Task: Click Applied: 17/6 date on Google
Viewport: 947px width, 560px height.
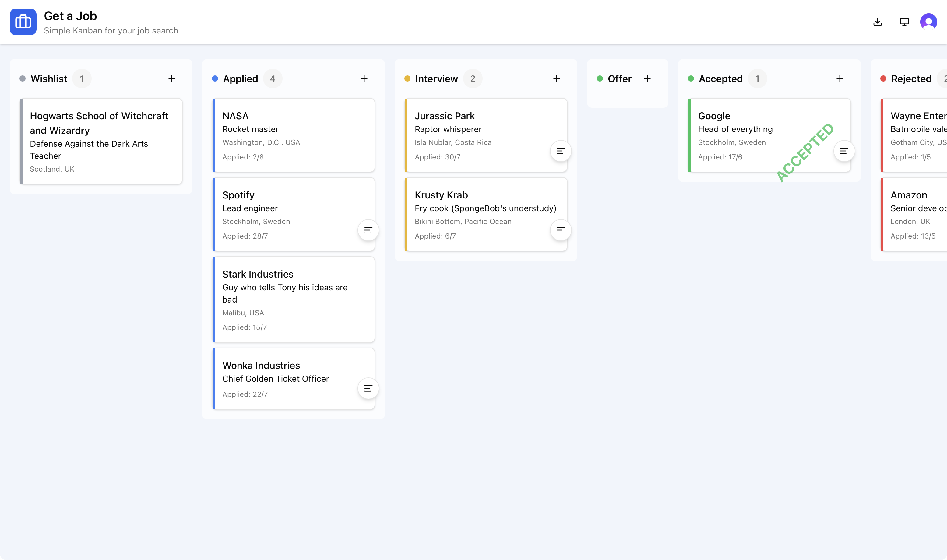Action: 720,157
